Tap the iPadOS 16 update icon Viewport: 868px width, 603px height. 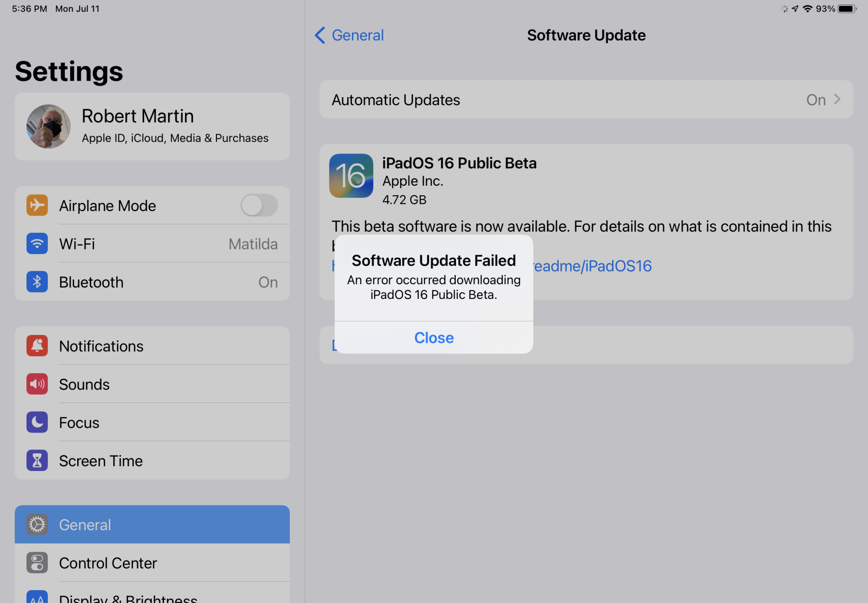(x=351, y=176)
